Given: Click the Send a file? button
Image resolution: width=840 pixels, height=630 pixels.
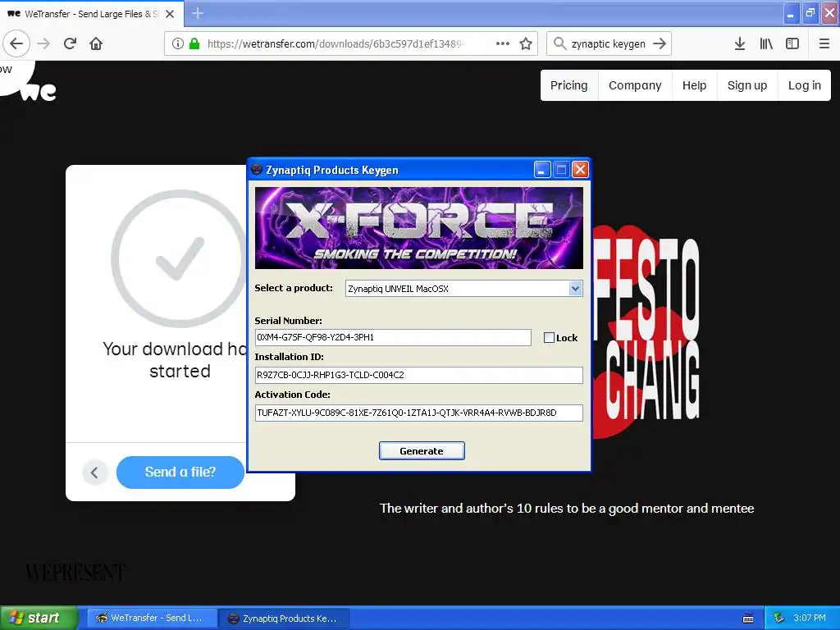Looking at the screenshot, I should click(180, 472).
